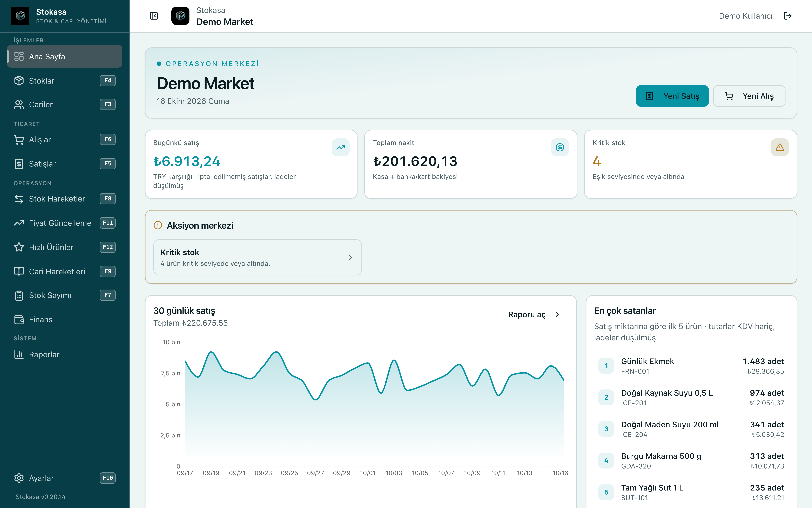Viewport: 812px width, 508px height.
Task: Open Ayarlar settings in the sidebar
Action: point(64,478)
